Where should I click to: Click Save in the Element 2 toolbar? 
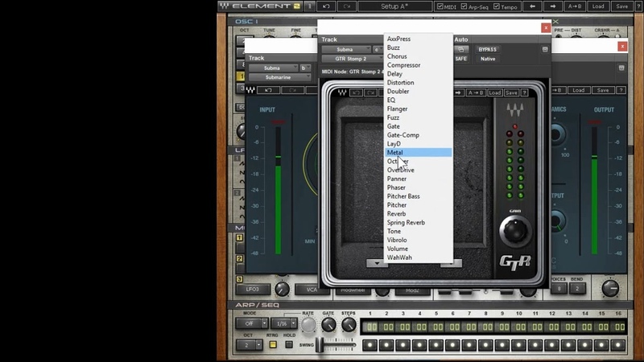(621, 6)
